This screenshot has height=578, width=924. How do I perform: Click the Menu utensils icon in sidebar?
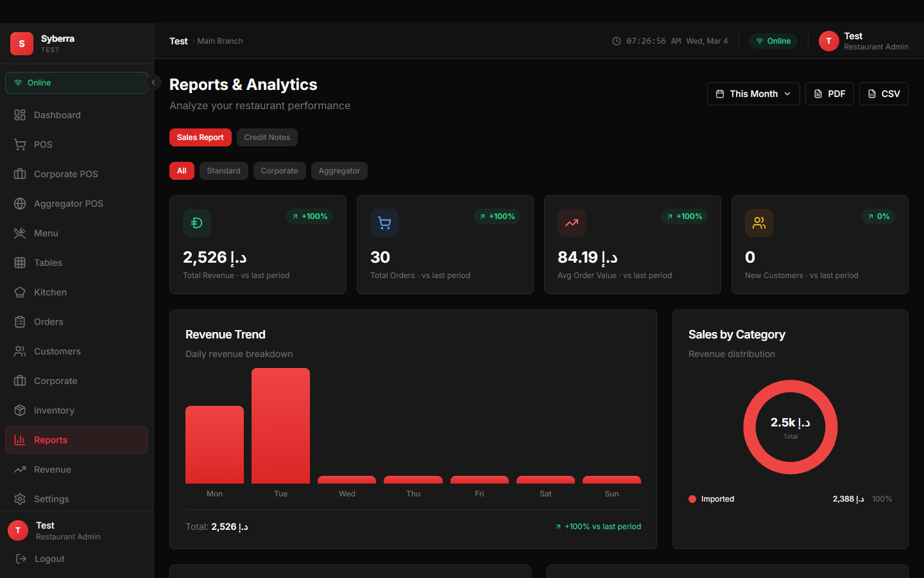click(20, 233)
